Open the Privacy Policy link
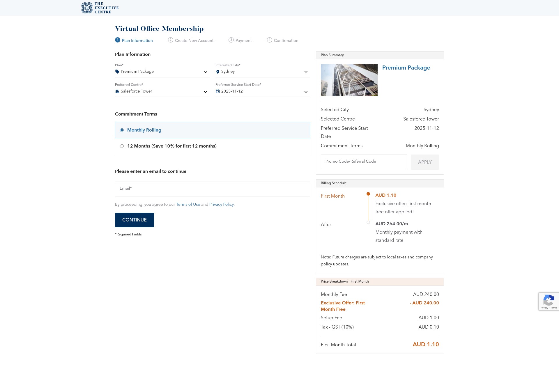 222,205
